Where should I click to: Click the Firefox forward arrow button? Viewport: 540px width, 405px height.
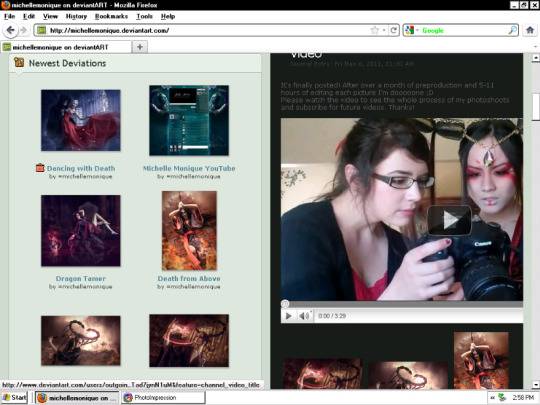[x=23, y=30]
